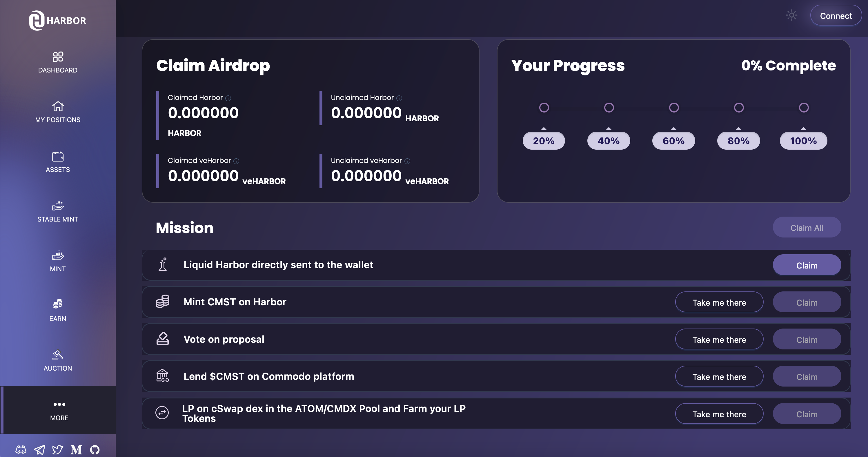Screen dimensions: 868x457
Task: Select the Mint CMST on Harbor task
Action: [235, 301]
